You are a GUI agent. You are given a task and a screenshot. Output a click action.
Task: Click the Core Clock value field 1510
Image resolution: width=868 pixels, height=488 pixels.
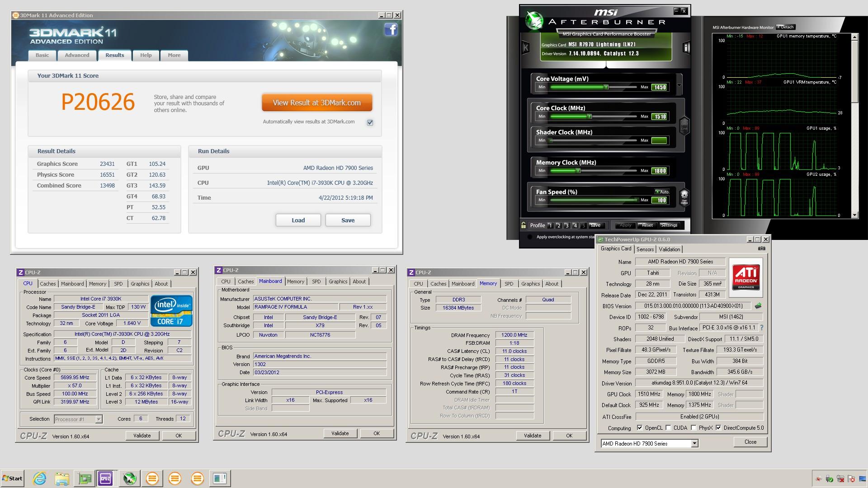click(x=660, y=117)
